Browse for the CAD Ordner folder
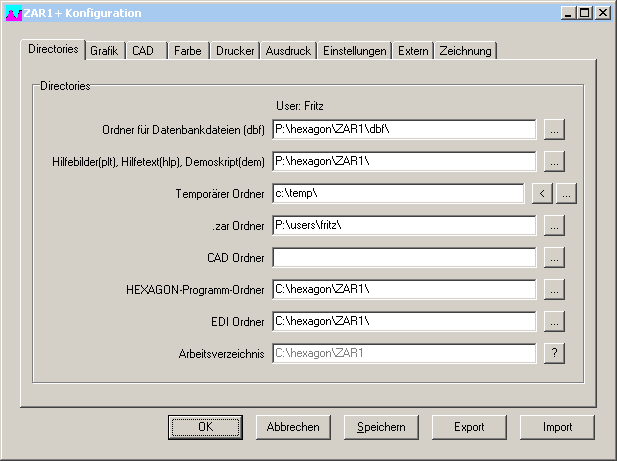The height and width of the screenshot is (461, 617). coord(555,257)
